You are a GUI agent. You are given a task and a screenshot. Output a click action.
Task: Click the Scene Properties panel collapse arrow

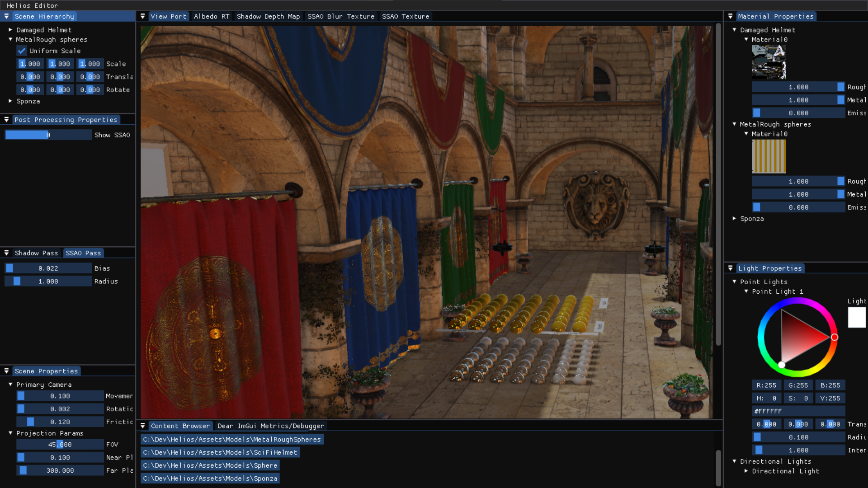point(6,371)
